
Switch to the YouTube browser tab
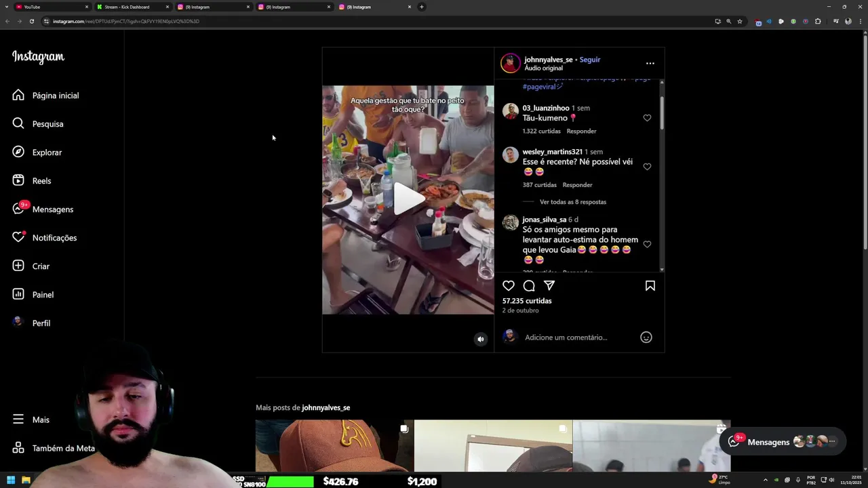[x=52, y=7]
